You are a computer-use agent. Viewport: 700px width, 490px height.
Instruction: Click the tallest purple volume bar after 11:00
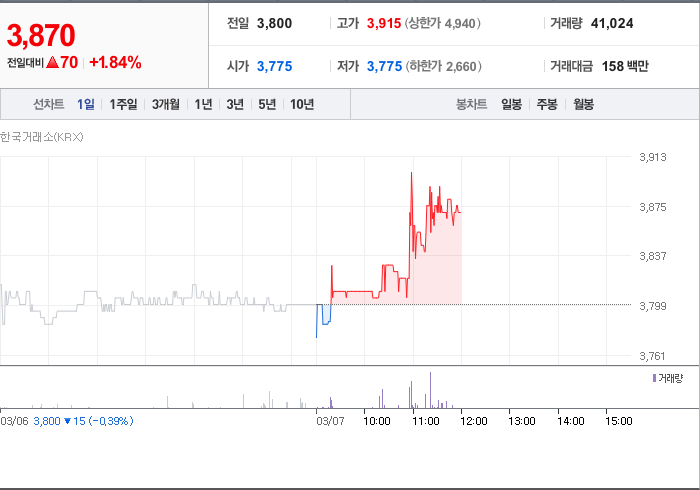(430, 390)
